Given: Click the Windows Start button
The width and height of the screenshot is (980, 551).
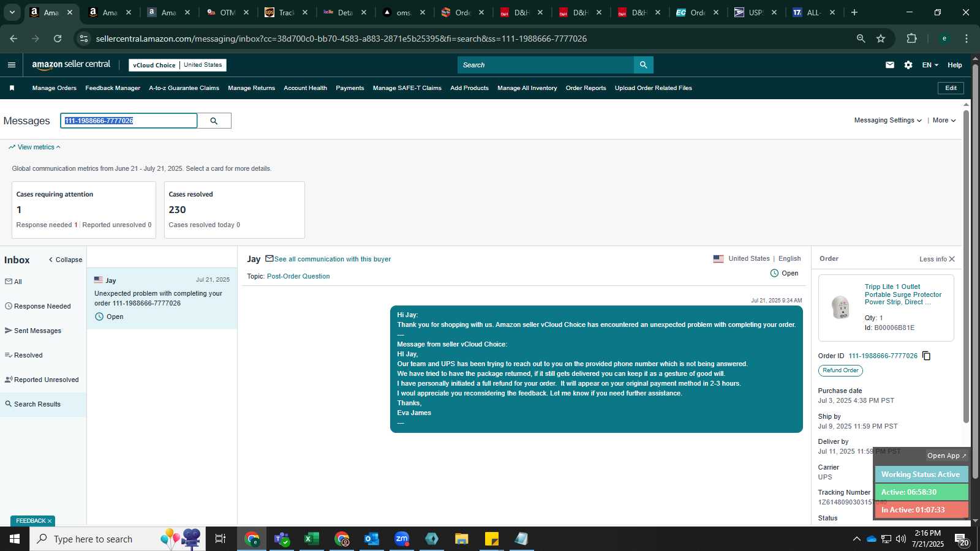Looking at the screenshot, I should pos(15,539).
